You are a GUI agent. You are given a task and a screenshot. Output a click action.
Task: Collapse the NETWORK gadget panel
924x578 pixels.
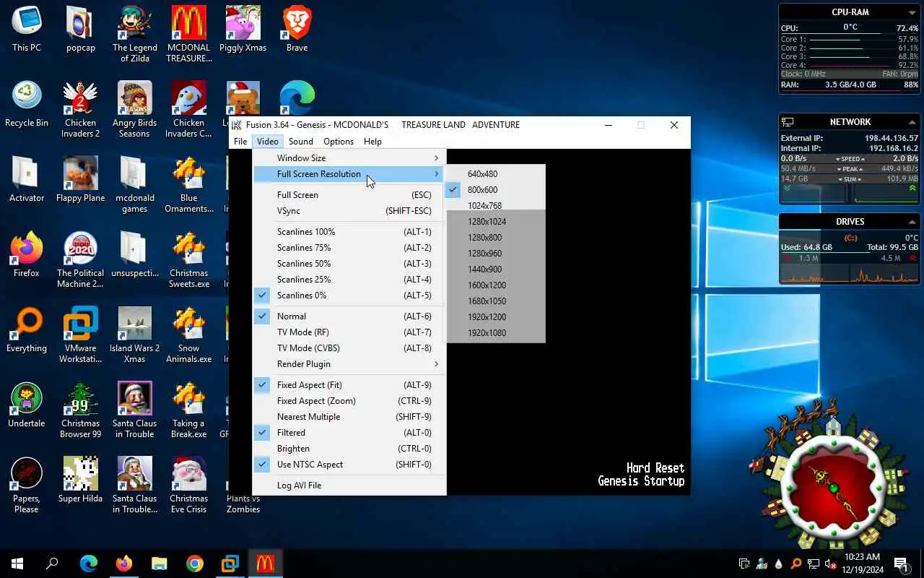[912, 122]
